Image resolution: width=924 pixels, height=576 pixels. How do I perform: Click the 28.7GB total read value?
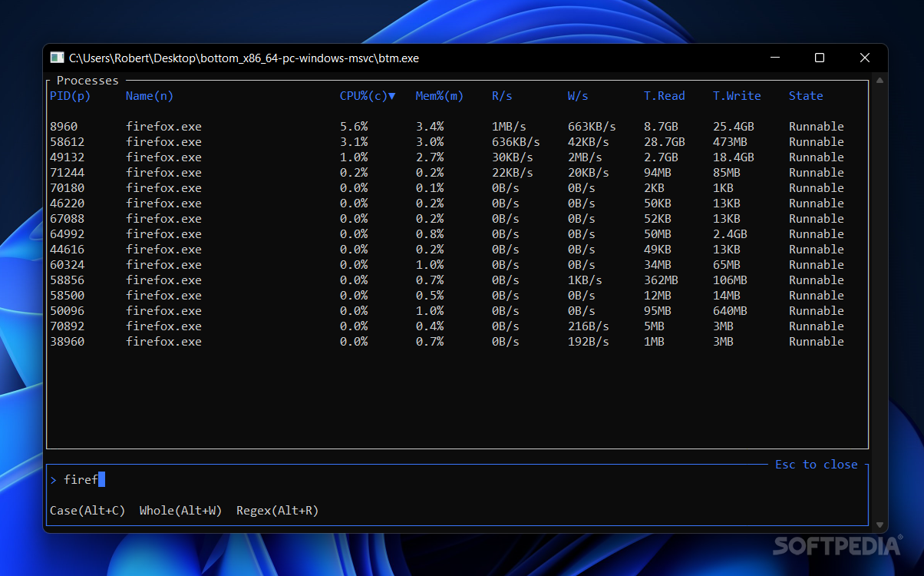click(665, 142)
